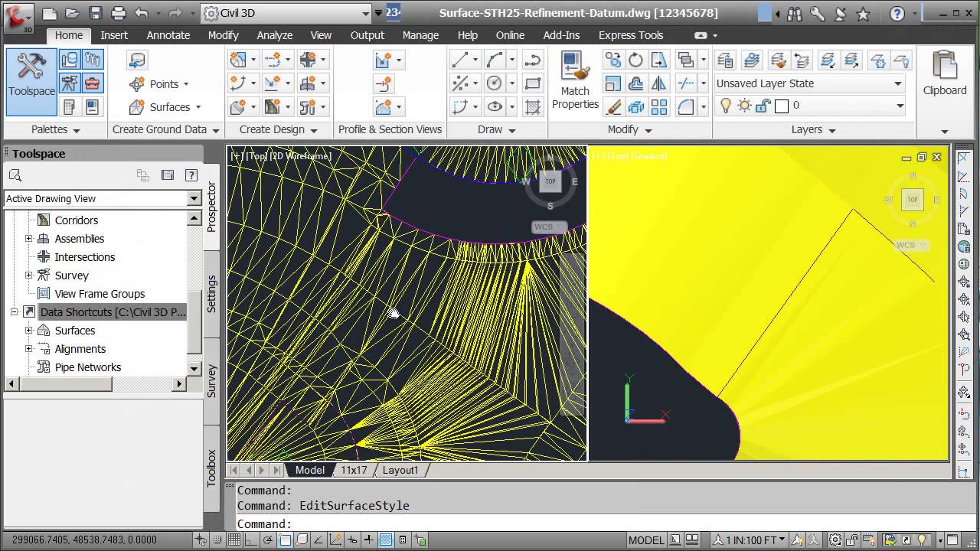This screenshot has height=551, width=980.
Task: Open the Points dropdown arrow
Action: coord(186,84)
